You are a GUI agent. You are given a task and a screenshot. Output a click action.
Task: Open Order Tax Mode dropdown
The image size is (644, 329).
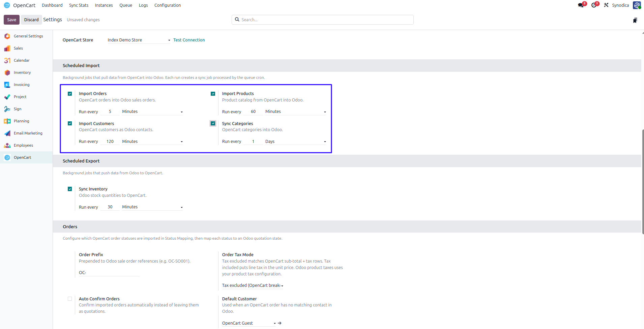click(x=253, y=286)
